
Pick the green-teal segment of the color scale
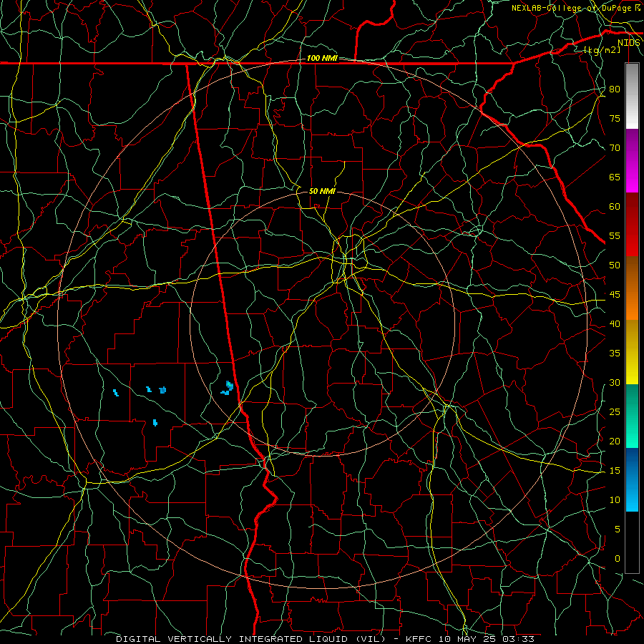click(x=632, y=416)
